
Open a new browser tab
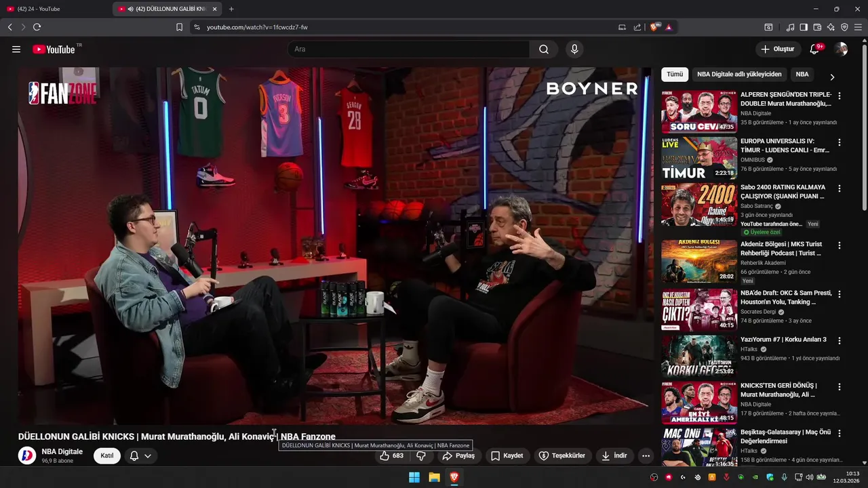click(231, 9)
